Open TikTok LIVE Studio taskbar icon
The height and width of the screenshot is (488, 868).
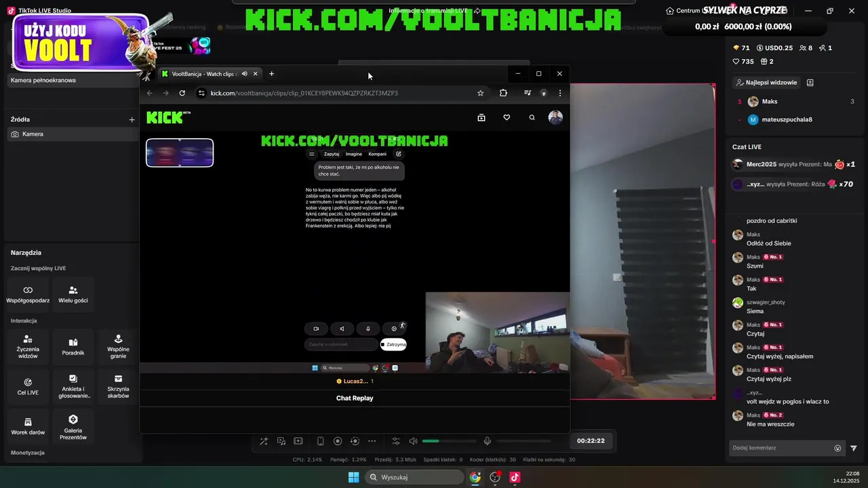point(515,477)
